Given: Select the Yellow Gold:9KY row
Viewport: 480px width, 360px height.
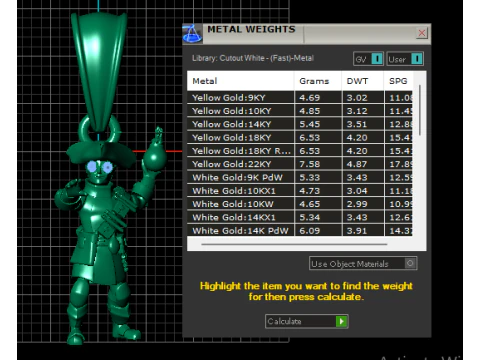Looking at the screenshot, I should coord(300,97).
